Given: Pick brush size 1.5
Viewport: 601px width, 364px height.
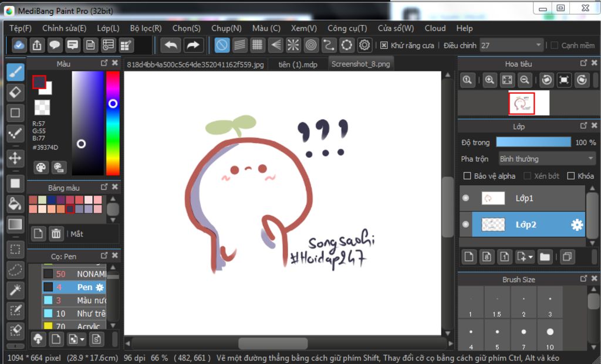Looking at the screenshot, I should pyautogui.click(x=497, y=302).
